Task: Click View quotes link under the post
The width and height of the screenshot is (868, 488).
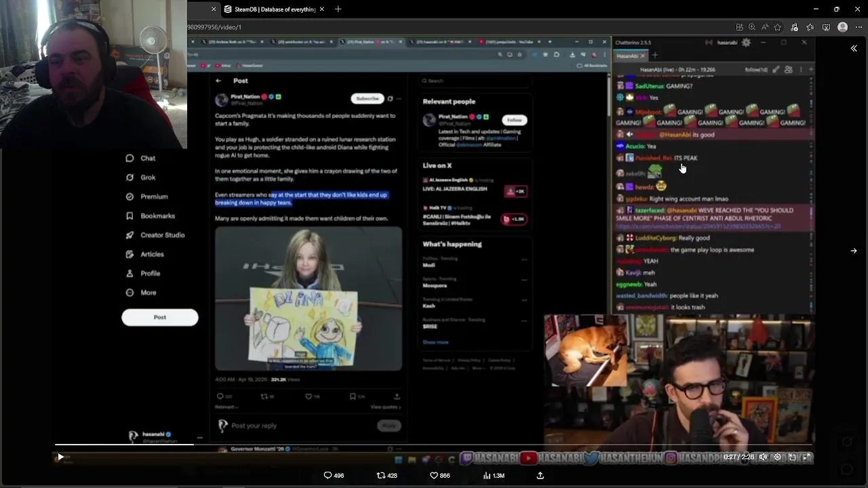Action: (385, 407)
